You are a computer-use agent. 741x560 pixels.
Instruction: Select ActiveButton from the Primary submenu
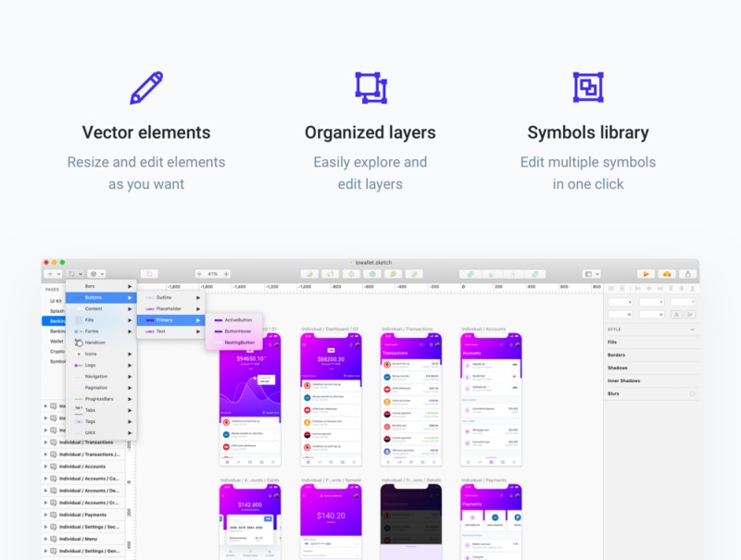pyautogui.click(x=238, y=319)
